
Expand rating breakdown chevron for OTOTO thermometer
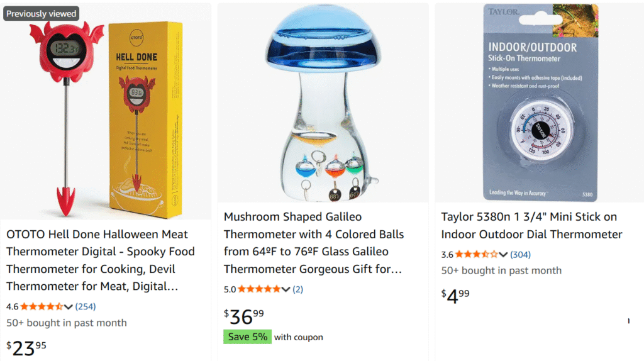coord(69,307)
